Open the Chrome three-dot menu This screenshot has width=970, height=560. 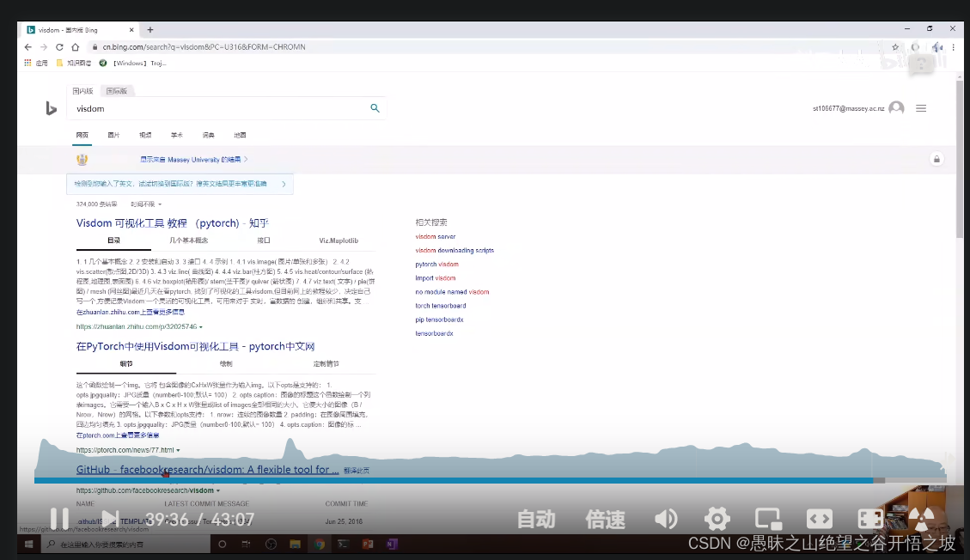(x=953, y=47)
